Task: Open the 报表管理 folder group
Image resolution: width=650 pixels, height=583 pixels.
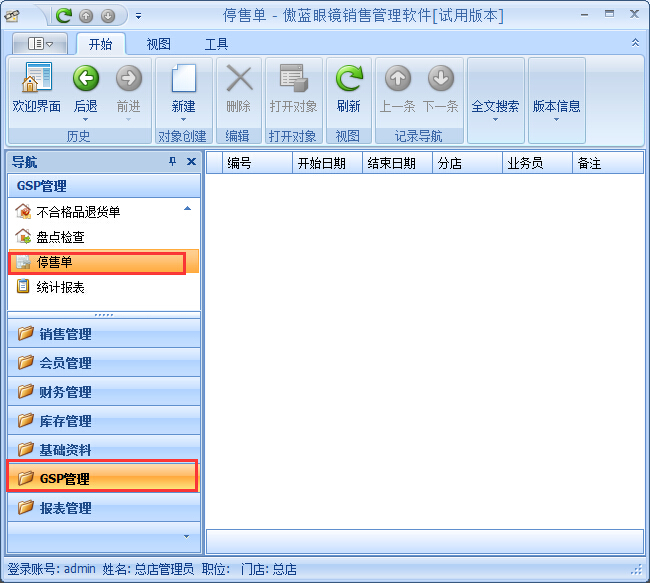Action: click(x=104, y=508)
